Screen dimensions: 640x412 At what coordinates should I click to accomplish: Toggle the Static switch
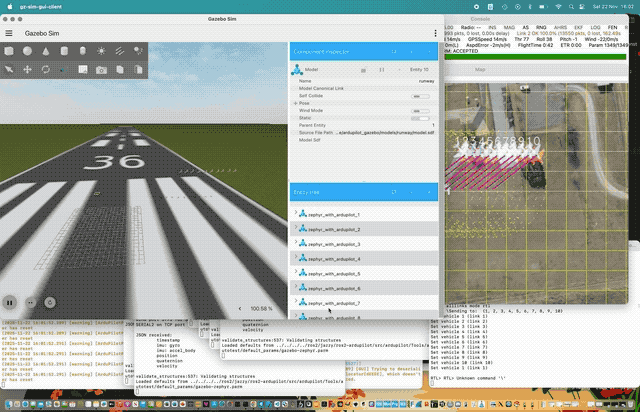pos(421,117)
